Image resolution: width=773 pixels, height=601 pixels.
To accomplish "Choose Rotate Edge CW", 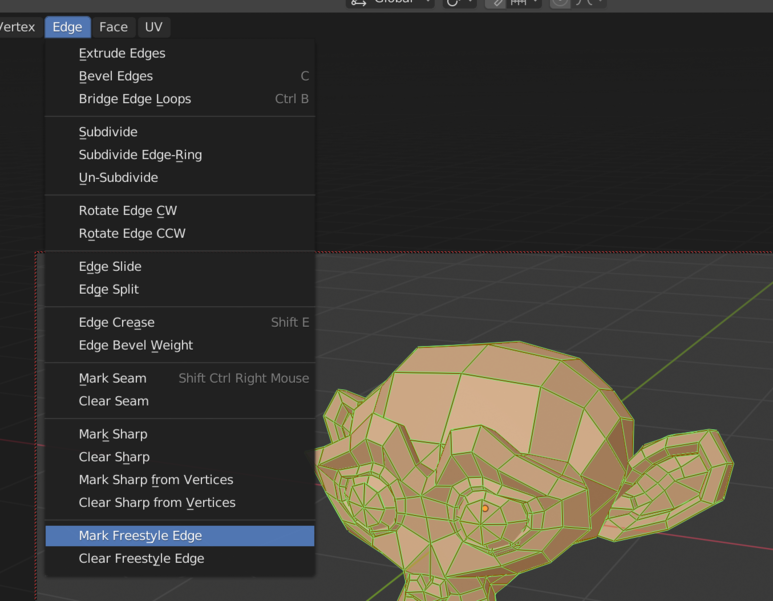I will pos(180,211).
